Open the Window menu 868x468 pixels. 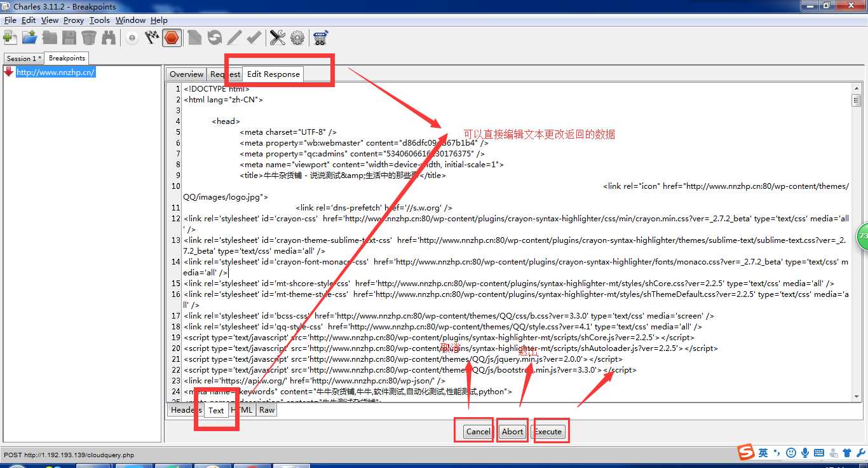(131, 20)
